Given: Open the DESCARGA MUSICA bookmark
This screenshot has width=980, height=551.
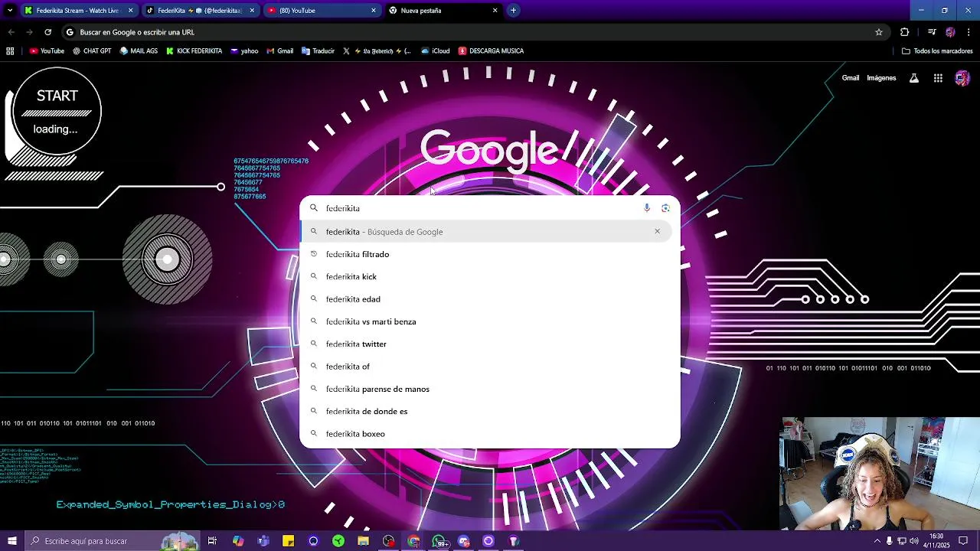Looking at the screenshot, I should click(491, 51).
